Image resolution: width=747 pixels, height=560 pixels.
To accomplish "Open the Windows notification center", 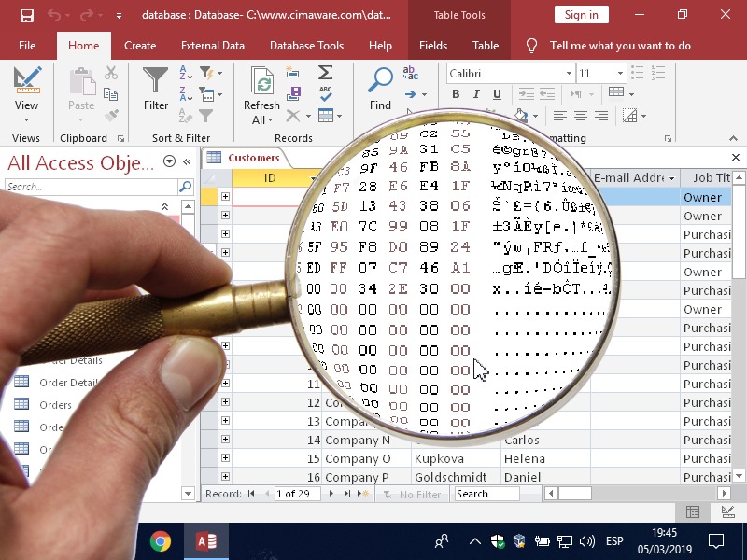I will click(716, 541).
